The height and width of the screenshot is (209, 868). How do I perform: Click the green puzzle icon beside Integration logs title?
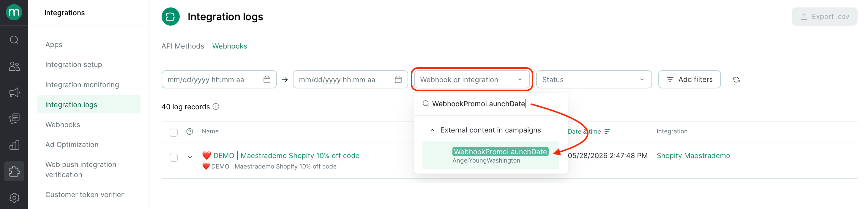[x=171, y=17]
